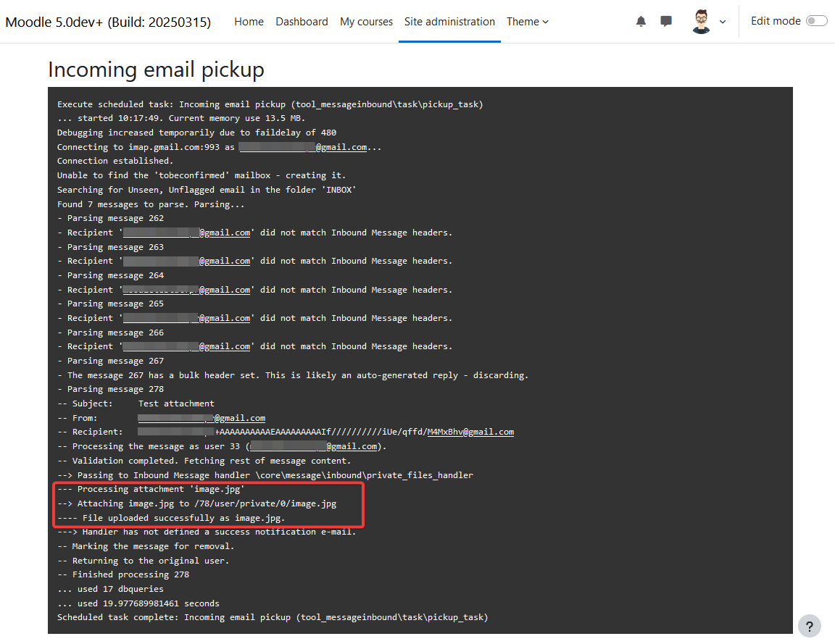The image size is (835, 644).
Task: Click recipient gmail.com link under message 263
Action: (186, 261)
